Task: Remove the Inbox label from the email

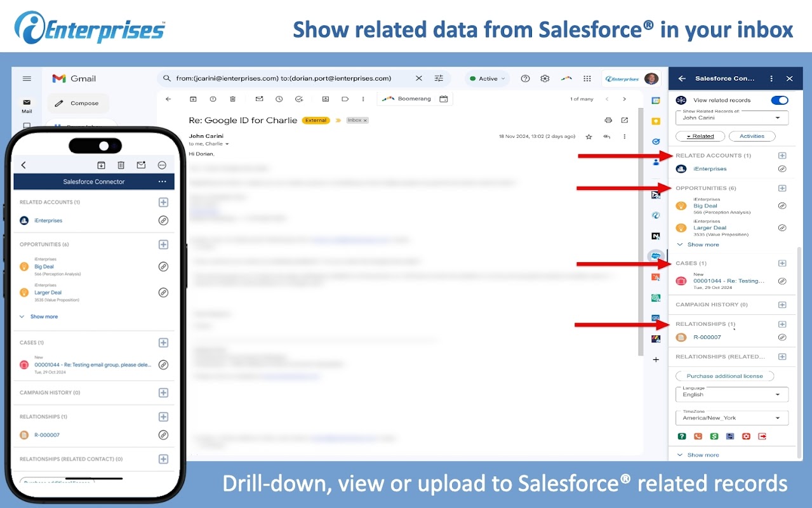Action: (x=365, y=120)
